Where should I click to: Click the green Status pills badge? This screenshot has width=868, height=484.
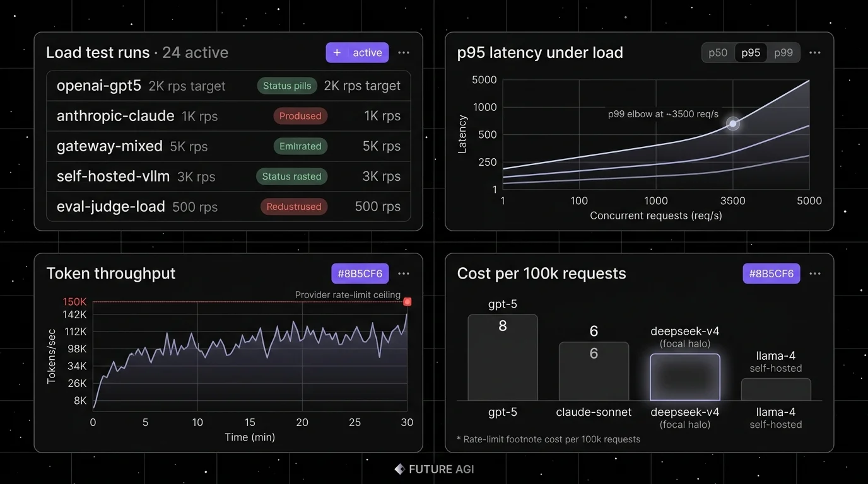(287, 86)
